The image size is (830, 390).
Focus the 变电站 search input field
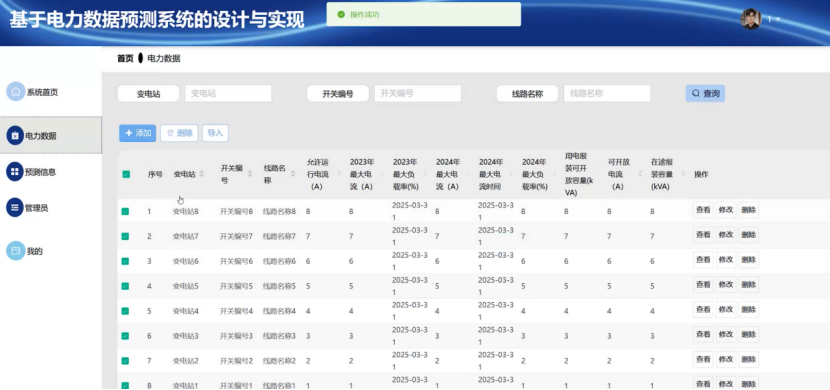228,93
